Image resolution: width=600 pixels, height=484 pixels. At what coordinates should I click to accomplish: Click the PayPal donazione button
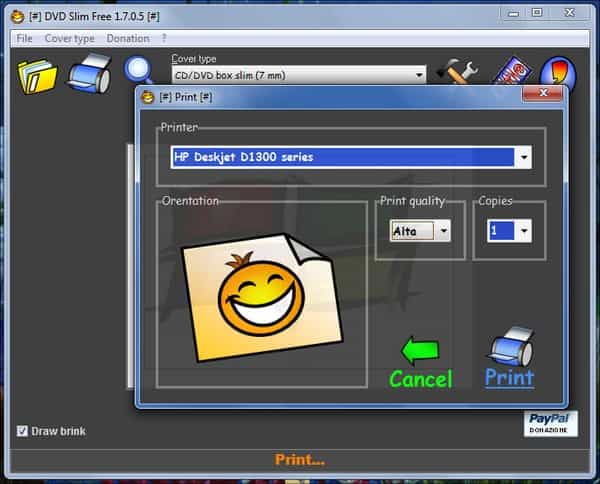coord(550,424)
